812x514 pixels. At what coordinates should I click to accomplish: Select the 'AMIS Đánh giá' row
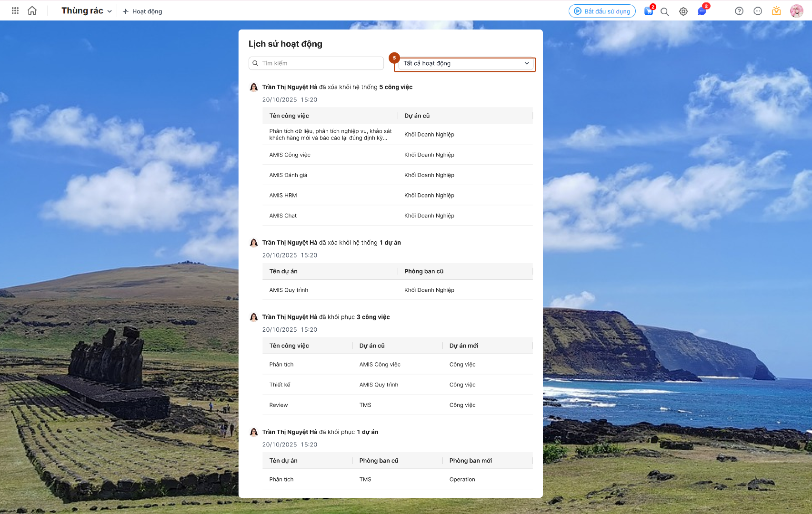pos(398,175)
